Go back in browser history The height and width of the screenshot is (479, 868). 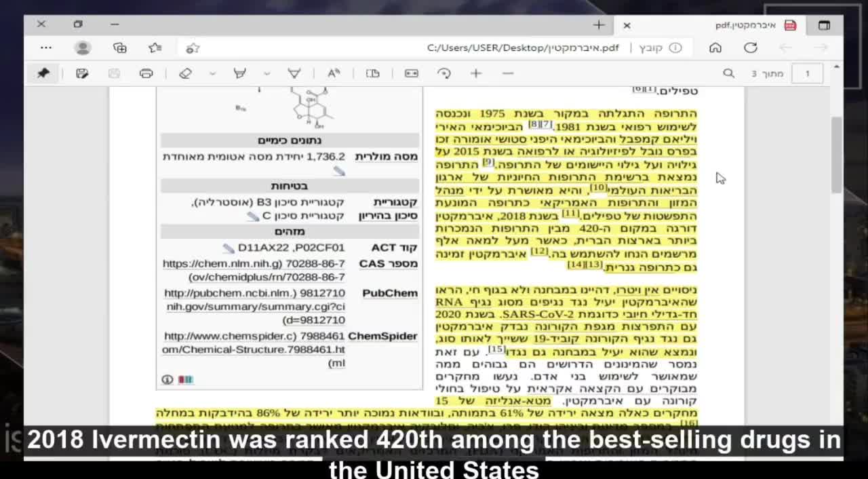[785, 47]
